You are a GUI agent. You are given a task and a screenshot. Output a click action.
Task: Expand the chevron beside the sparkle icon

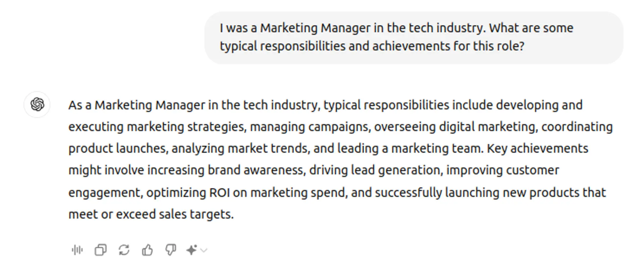click(x=204, y=250)
